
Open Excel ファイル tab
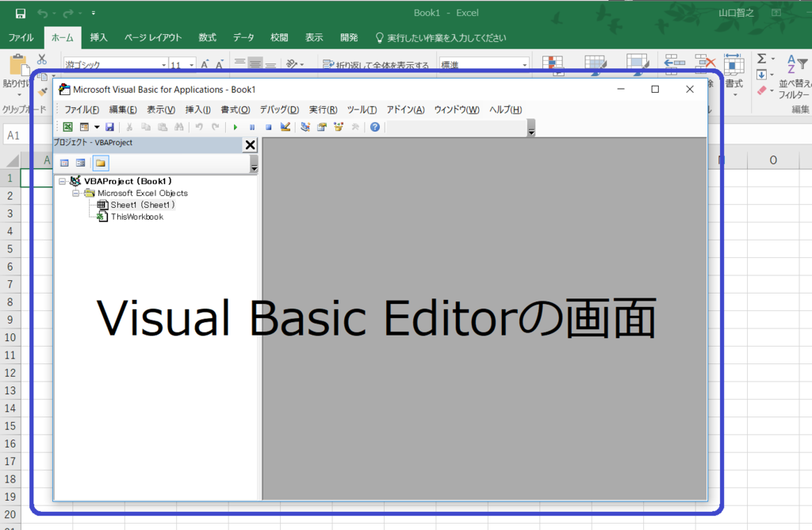21,37
